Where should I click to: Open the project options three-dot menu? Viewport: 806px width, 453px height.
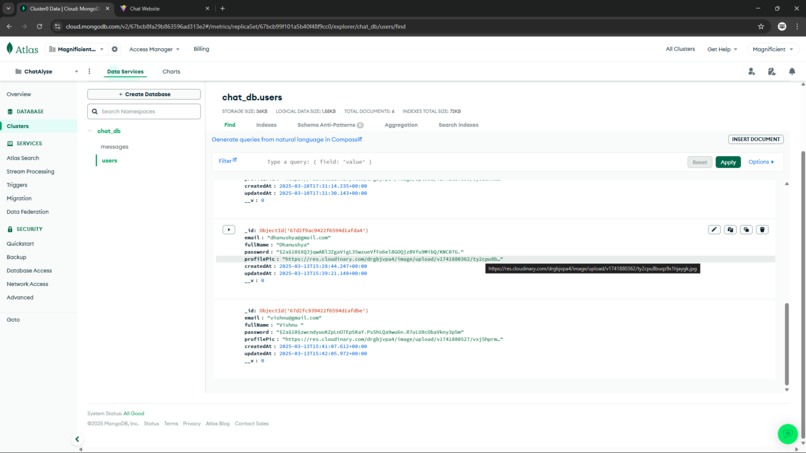pos(89,71)
